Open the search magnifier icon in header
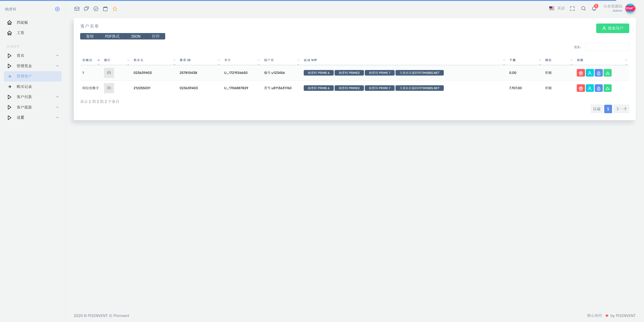The image size is (644, 322). (583, 8)
